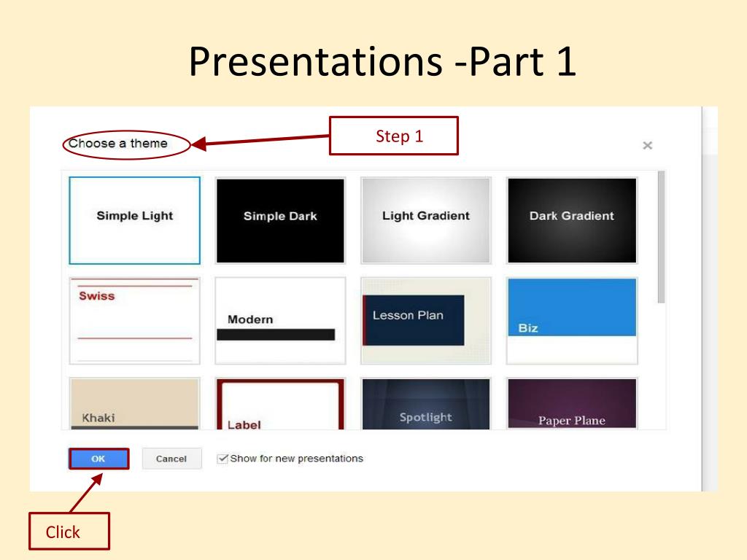Click the Choose a theme heading
Screen dimensions: 747x560
pyautogui.click(x=118, y=144)
